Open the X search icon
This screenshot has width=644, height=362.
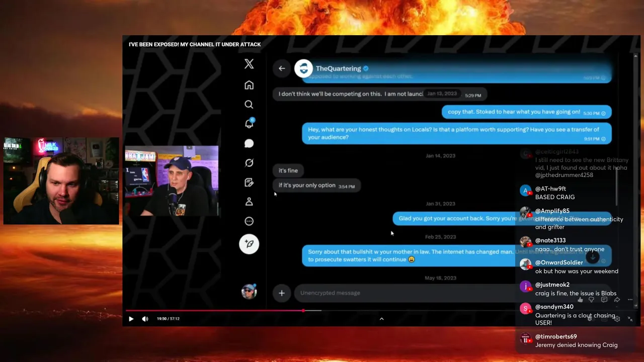click(x=249, y=105)
